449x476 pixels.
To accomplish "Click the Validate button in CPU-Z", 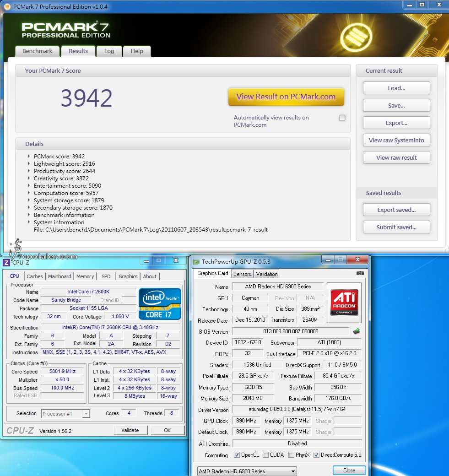I will pyautogui.click(x=130, y=430).
